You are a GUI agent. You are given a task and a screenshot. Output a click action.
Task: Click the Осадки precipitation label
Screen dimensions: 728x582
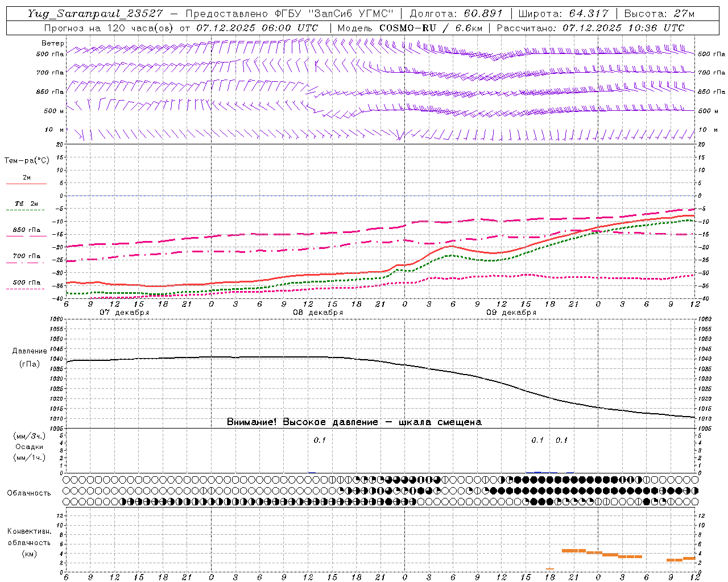click(x=29, y=447)
